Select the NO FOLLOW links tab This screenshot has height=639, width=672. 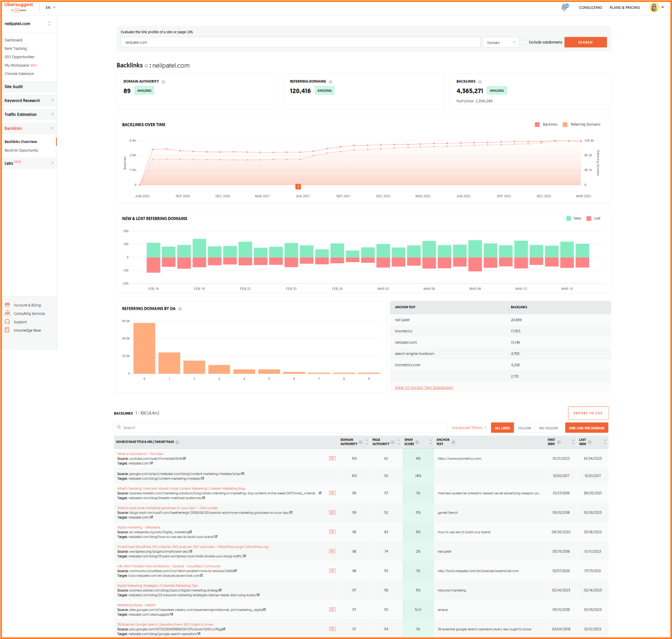(548, 428)
